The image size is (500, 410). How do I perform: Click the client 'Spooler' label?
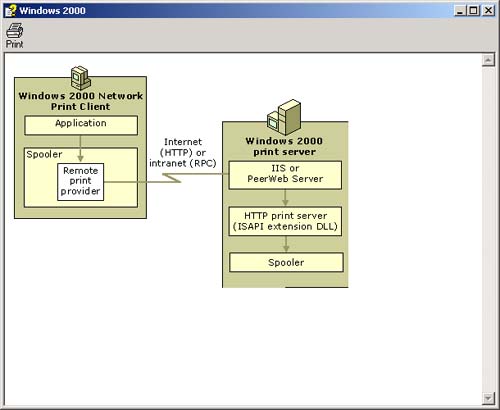[44, 154]
